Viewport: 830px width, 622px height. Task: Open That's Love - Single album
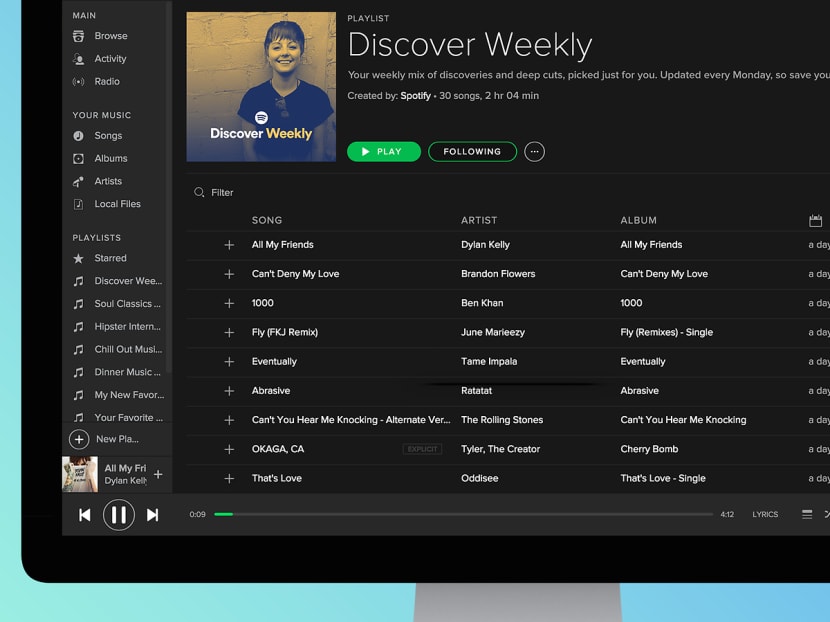663,478
